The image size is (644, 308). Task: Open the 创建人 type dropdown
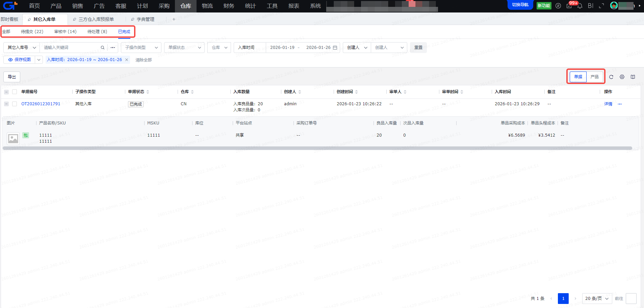pos(357,48)
